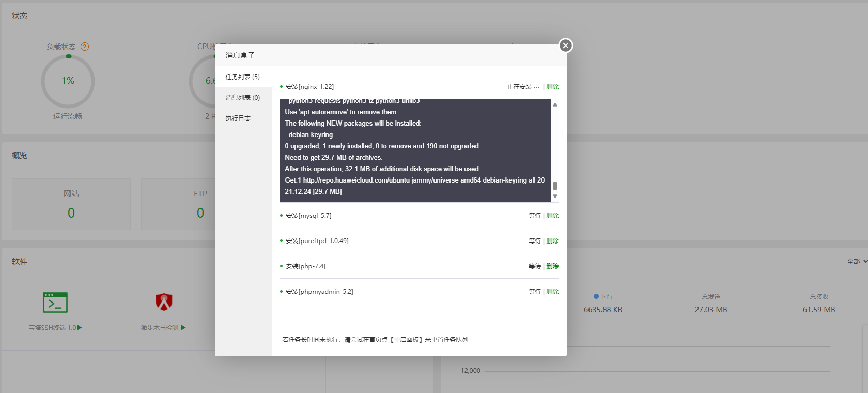868x393 pixels.
Task: Delete the nginx-1.22 install task
Action: click(552, 87)
